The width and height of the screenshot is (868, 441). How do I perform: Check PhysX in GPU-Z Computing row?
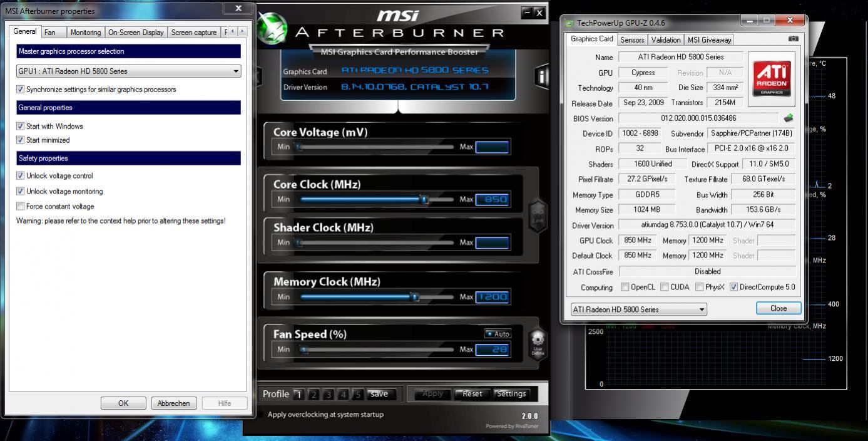700,287
